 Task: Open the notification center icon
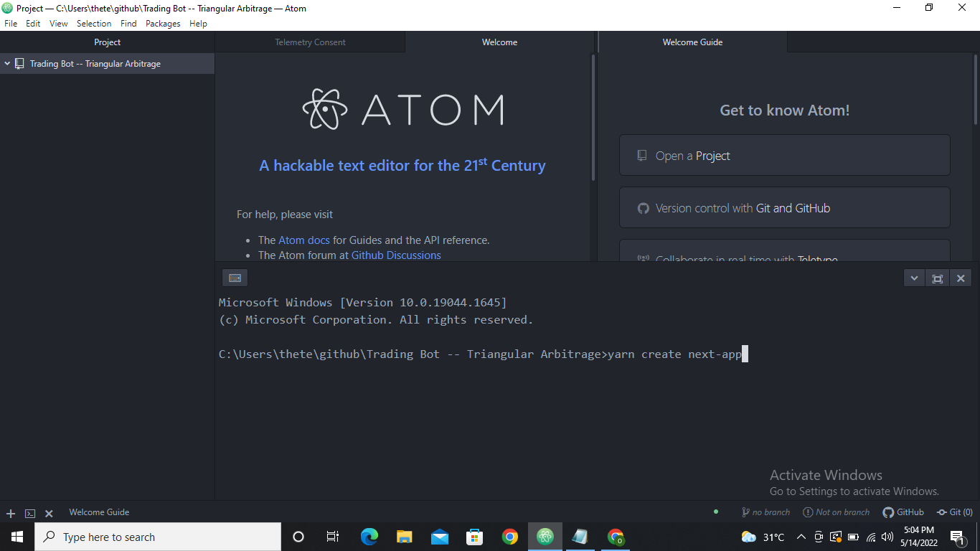tap(957, 537)
